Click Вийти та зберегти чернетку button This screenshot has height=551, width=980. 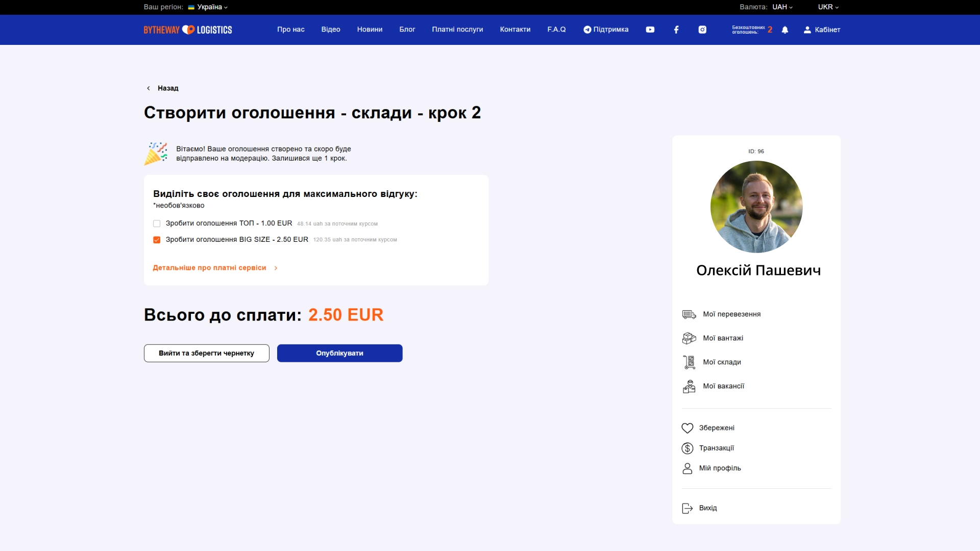click(206, 353)
